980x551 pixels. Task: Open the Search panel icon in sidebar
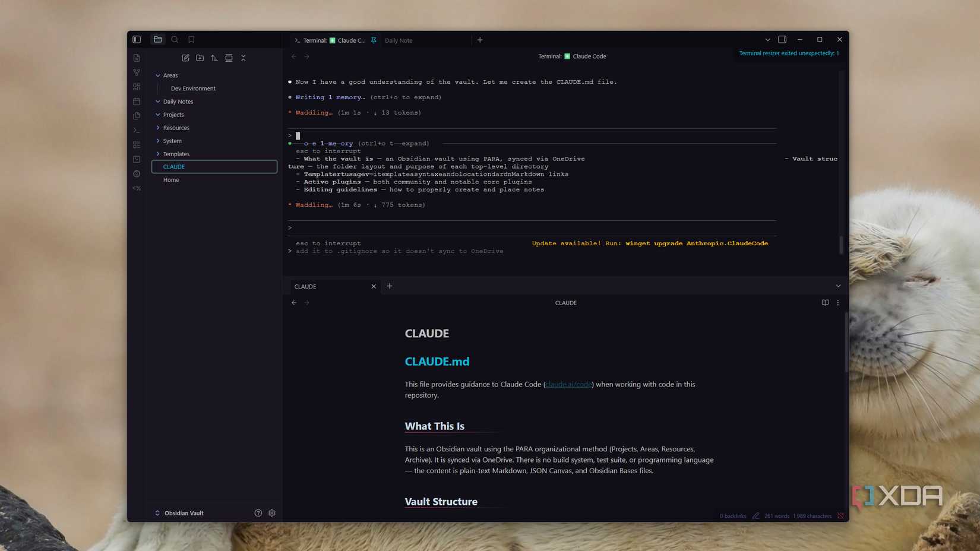point(175,40)
